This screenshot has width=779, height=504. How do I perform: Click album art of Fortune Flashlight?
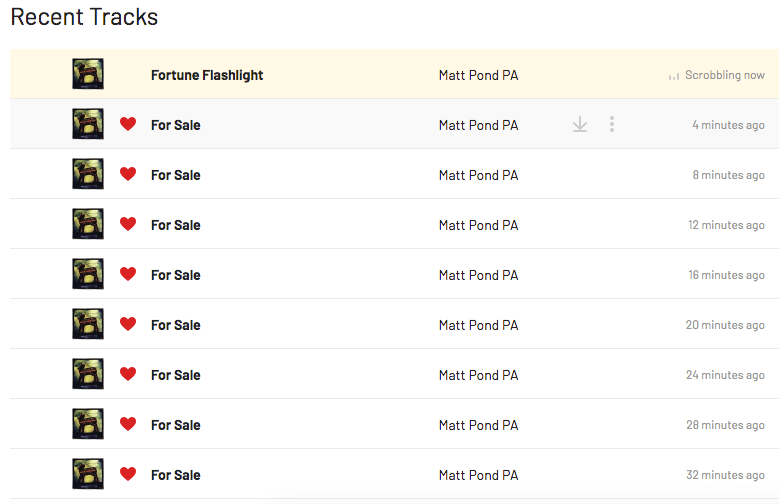[88, 75]
